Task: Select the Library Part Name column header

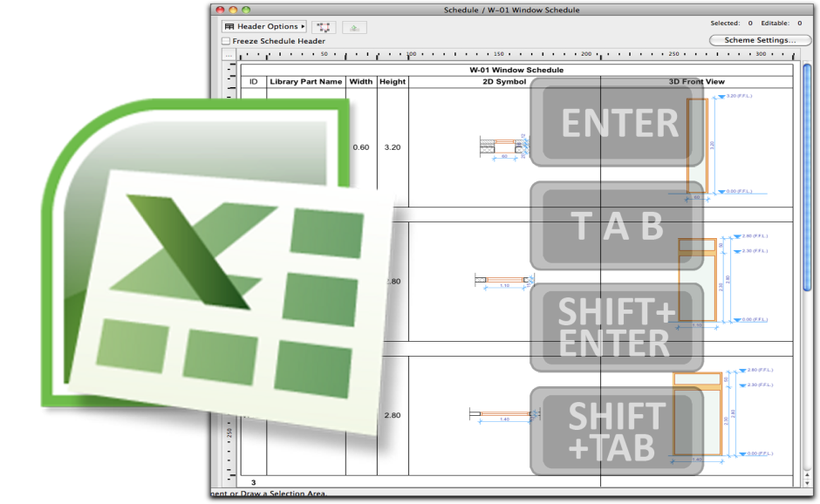Action: 306,82
